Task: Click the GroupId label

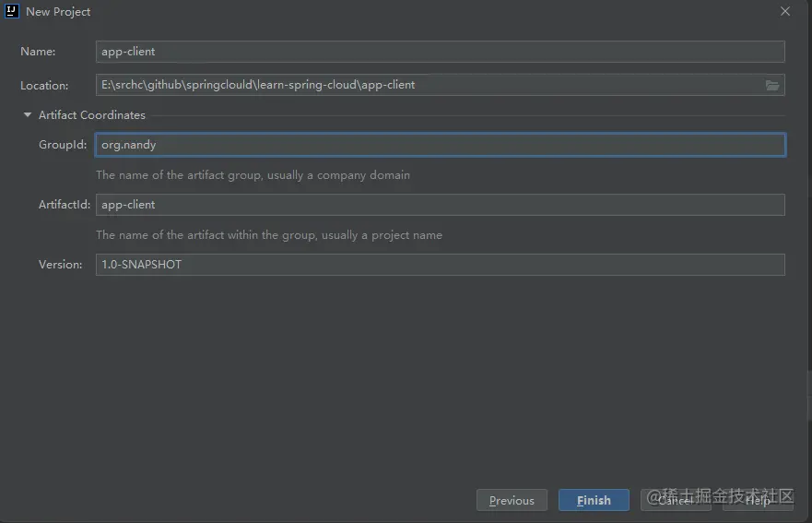Action: point(63,145)
